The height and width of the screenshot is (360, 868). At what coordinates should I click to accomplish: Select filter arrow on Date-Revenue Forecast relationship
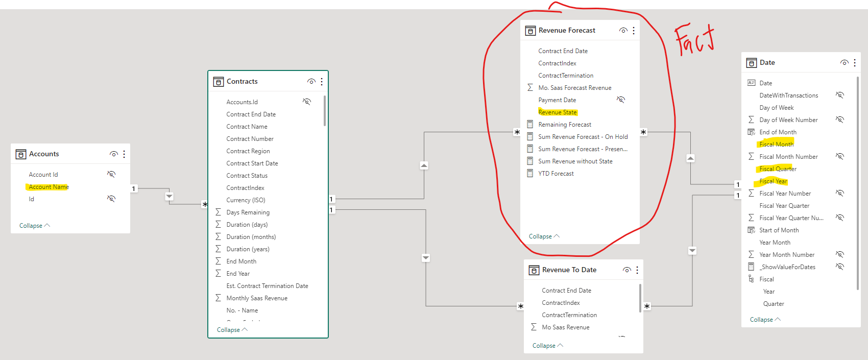click(690, 158)
